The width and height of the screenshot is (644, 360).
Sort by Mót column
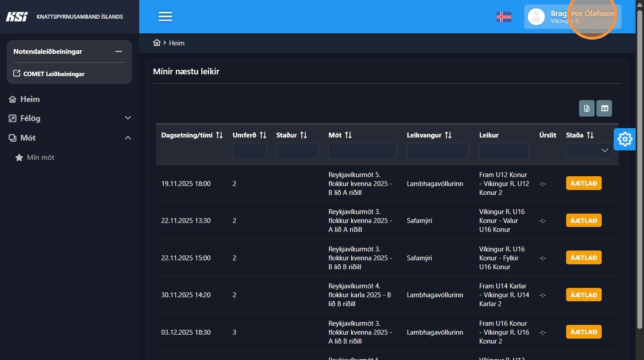tap(348, 135)
